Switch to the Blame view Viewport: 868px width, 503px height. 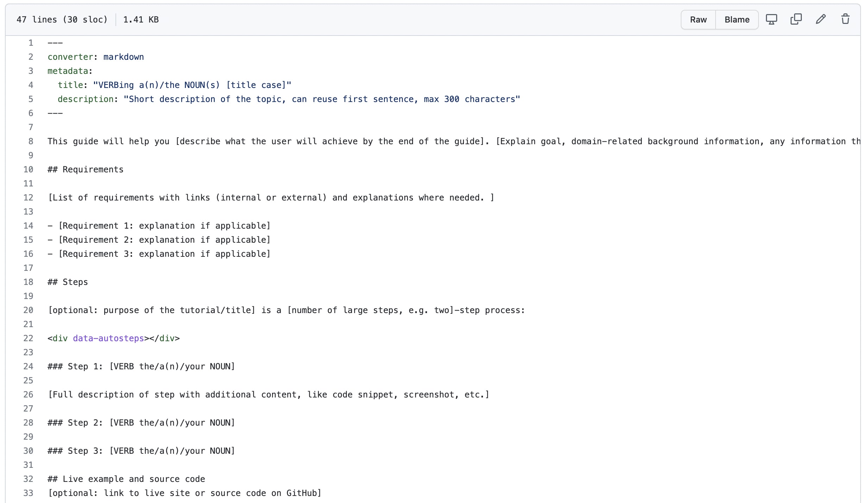(x=736, y=19)
